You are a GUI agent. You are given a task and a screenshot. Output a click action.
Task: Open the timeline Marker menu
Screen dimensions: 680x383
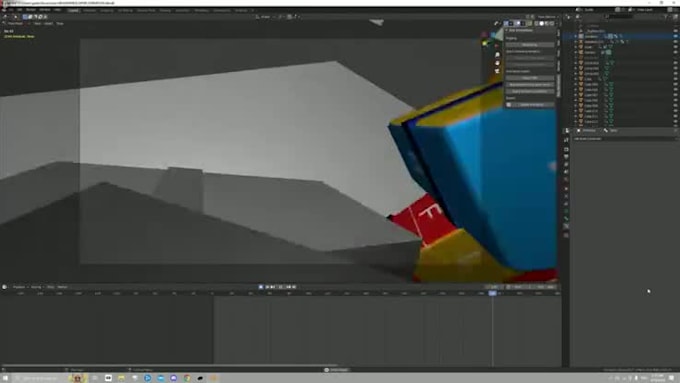coord(62,287)
